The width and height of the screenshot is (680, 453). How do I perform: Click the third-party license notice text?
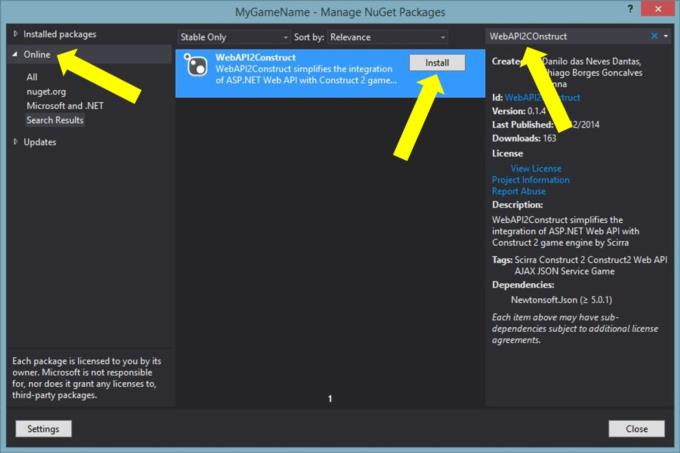tap(87, 378)
